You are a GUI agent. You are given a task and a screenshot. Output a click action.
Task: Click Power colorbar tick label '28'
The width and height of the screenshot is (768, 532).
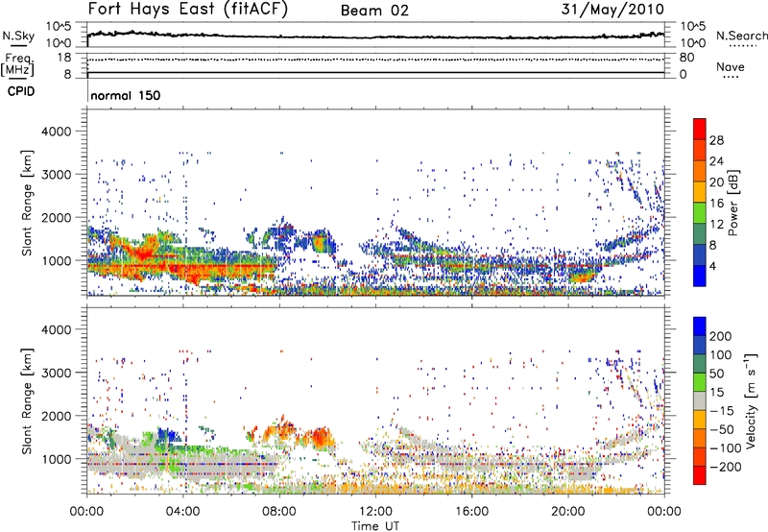pyautogui.click(x=716, y=140)
